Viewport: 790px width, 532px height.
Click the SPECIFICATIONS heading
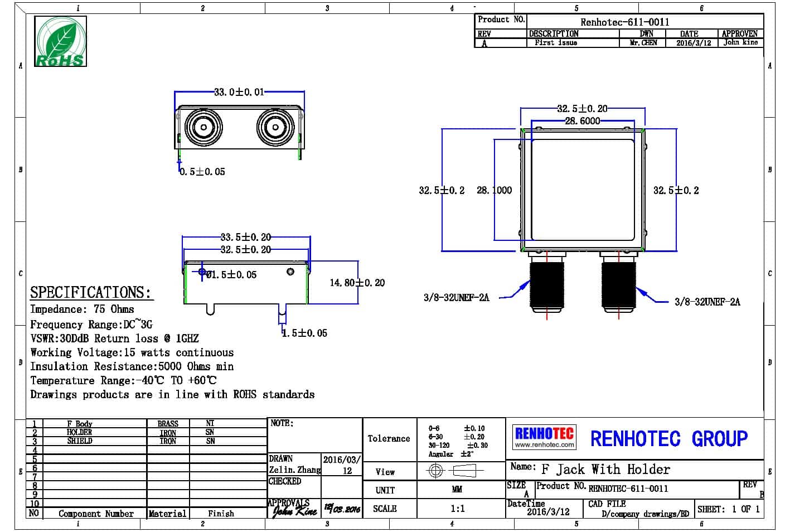click(x=91, y=292)
